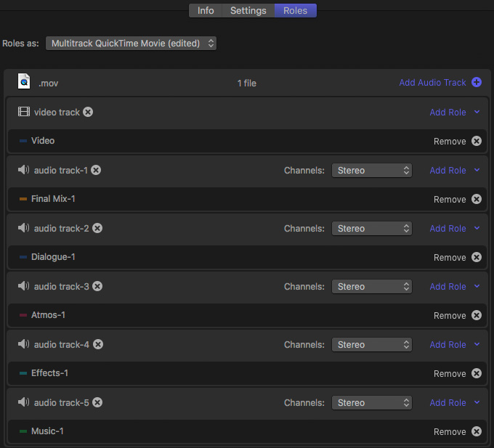494x448 pixels.
Task: Click the x icon next to audio track-5
Action: 97,403
